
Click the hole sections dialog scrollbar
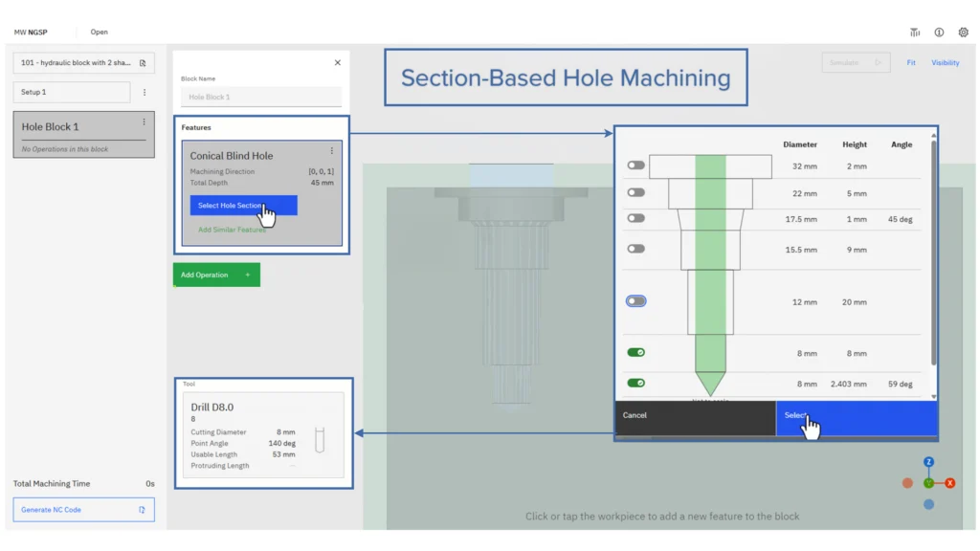click(x=934, y=253)
